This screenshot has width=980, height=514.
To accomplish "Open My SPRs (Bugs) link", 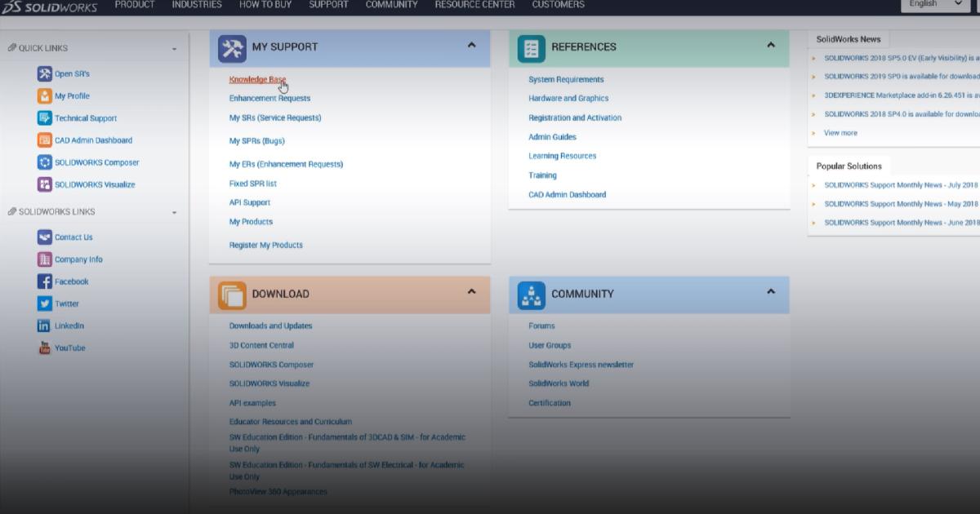I will (x=256, y=141).
